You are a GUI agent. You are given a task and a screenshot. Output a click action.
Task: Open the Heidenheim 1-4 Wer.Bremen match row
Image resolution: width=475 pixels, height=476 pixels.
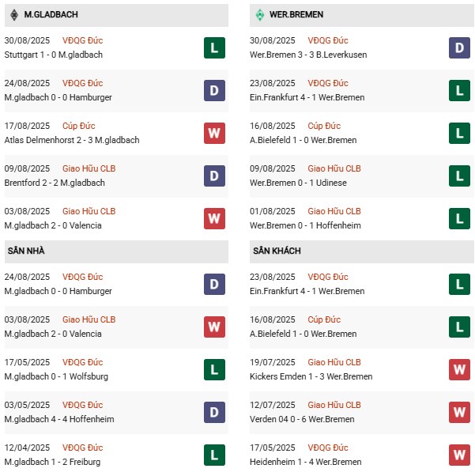[x=361, y=455]
